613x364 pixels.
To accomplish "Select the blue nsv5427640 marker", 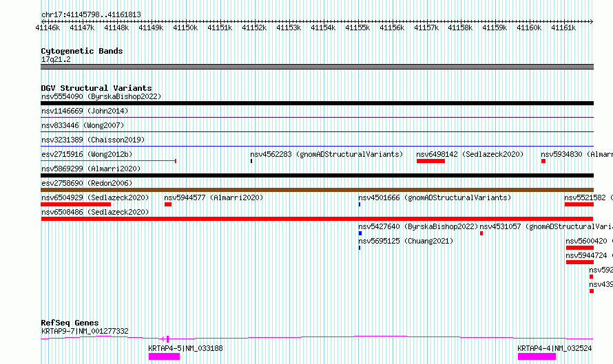I will point(360,233).
